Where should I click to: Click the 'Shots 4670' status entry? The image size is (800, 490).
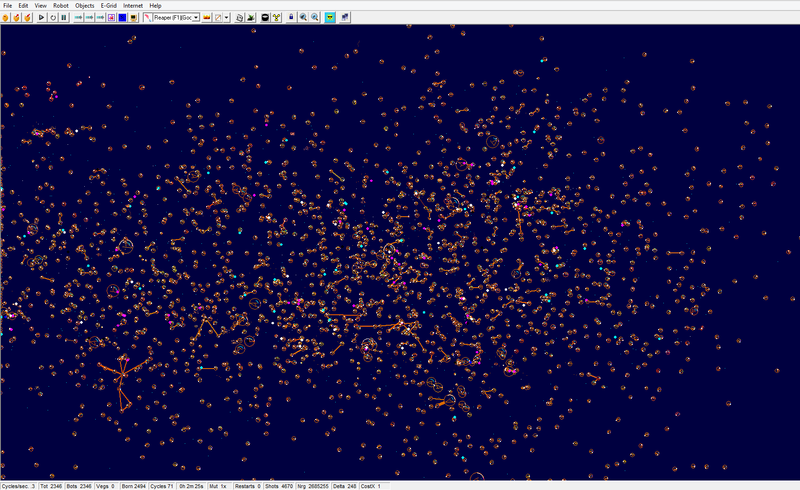point(279,486)
